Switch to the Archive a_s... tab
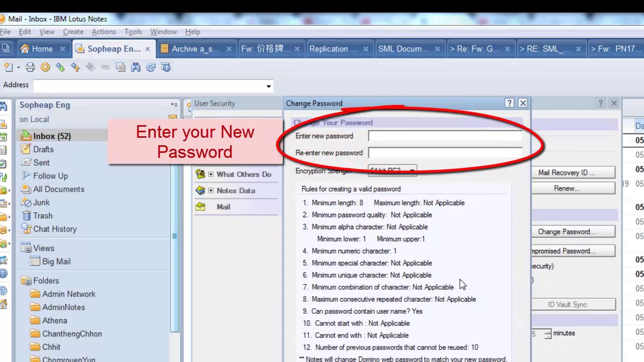 (x=195, y=49)
